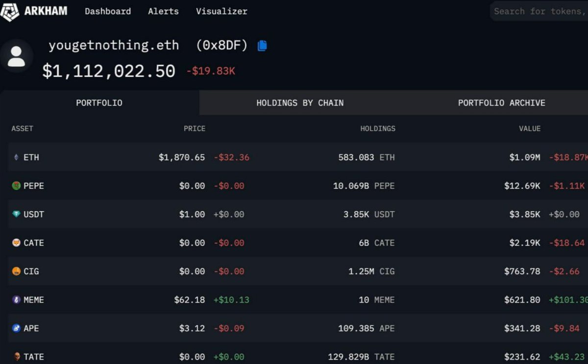Image resolution: width=588 pixels, height=364 pixels.
Task: Click the $341.28 APE value
Action: click(x=522, y=328)
